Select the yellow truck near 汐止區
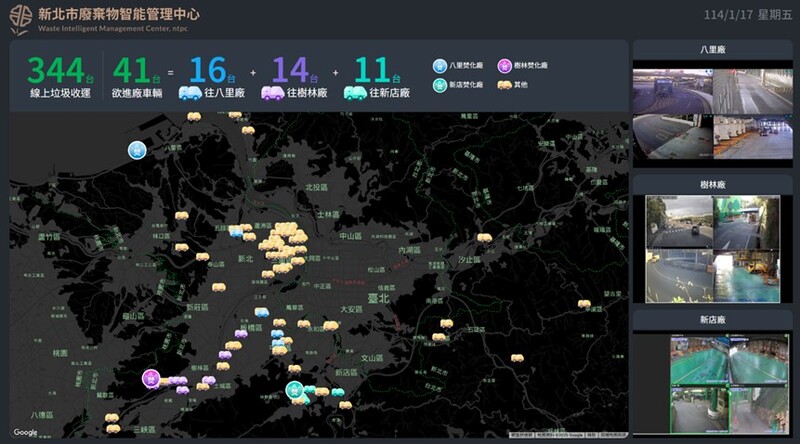 [484, 237]
